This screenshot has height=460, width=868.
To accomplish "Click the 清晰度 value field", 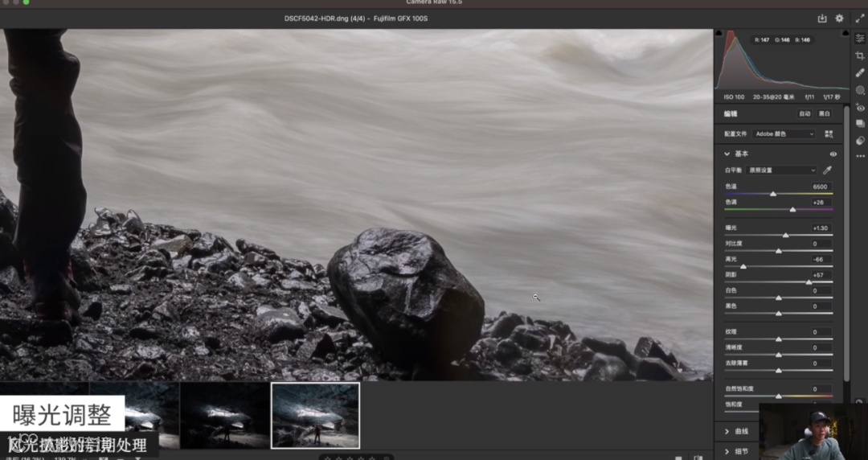I will [x=820, y=347].
